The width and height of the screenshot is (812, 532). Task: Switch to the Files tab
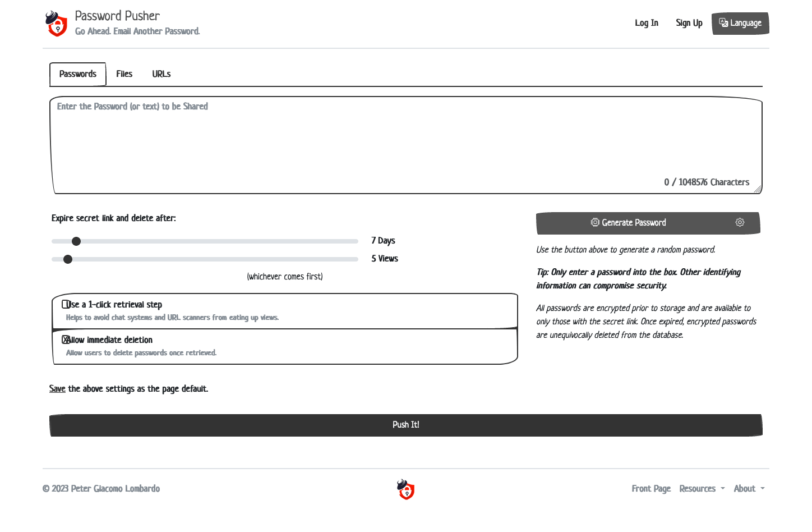pyautogui.click(x=124, y=74)
